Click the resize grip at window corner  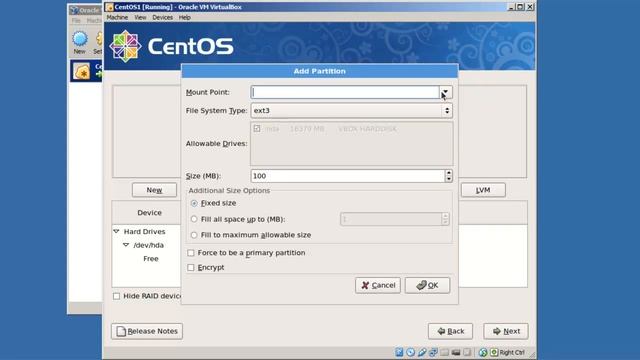tap(531, 355)
